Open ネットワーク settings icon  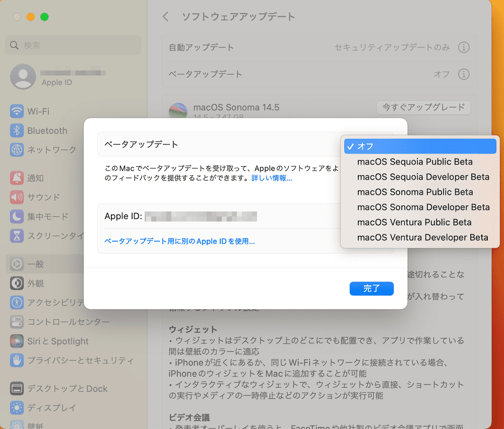(x=17, y=150)
